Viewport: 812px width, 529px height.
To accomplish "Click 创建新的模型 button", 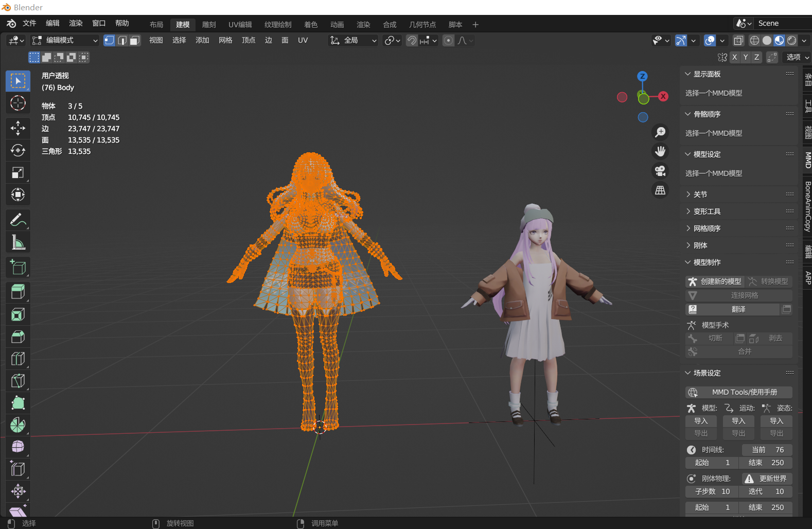I will (x=715, y=281).
